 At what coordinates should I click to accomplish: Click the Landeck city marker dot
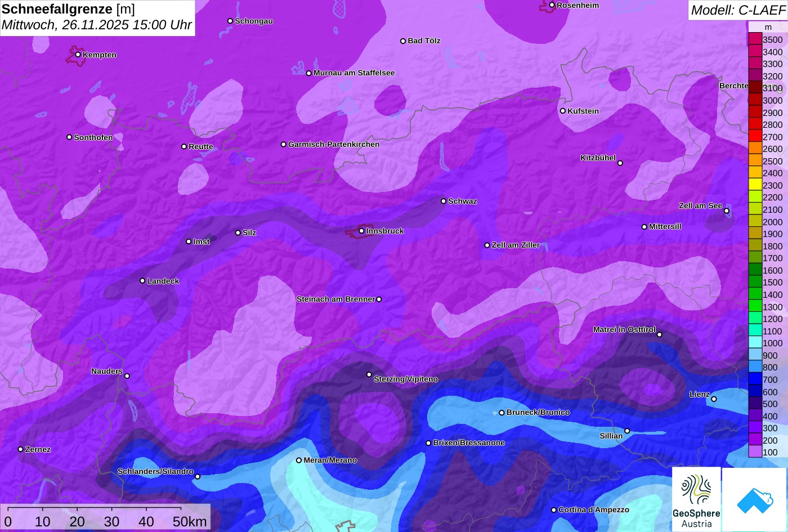pyautogui.click(x=142, y=280)
